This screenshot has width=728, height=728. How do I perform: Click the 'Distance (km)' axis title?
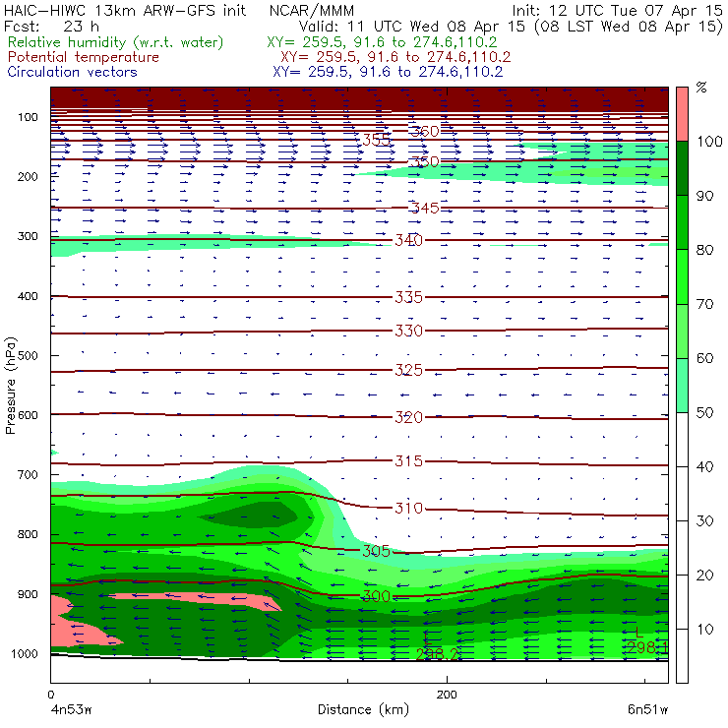[363, 710]
